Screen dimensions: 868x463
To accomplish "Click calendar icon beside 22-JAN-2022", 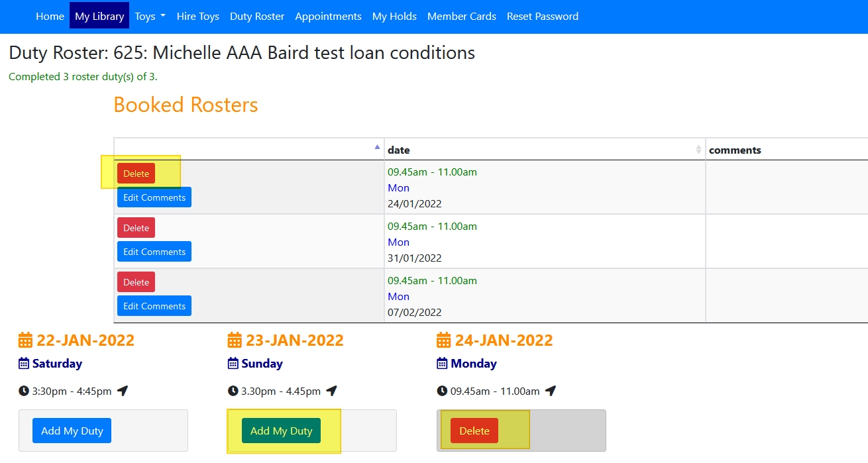I will (x=25, y=340).
